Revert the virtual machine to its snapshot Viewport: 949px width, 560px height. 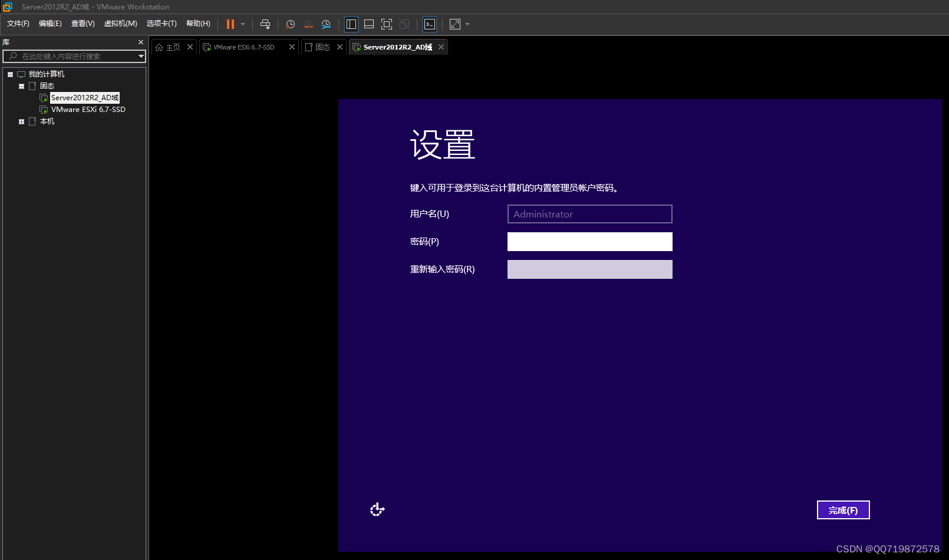(308, 24)
